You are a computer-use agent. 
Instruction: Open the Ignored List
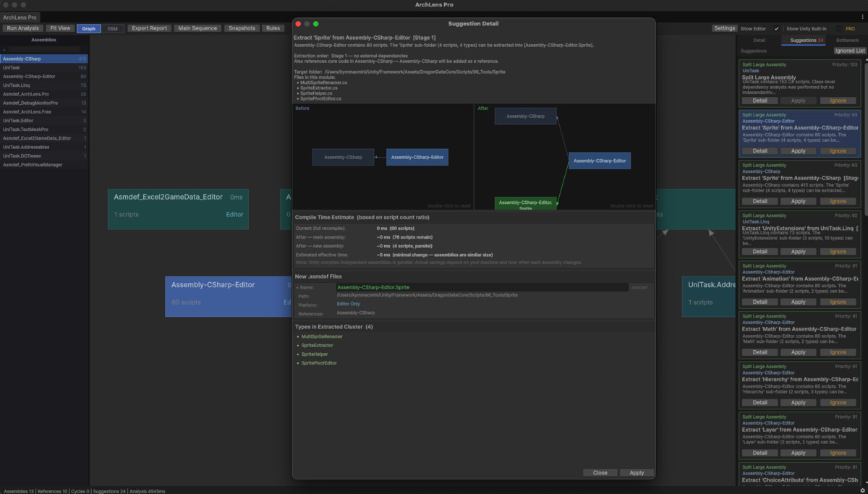850,51
